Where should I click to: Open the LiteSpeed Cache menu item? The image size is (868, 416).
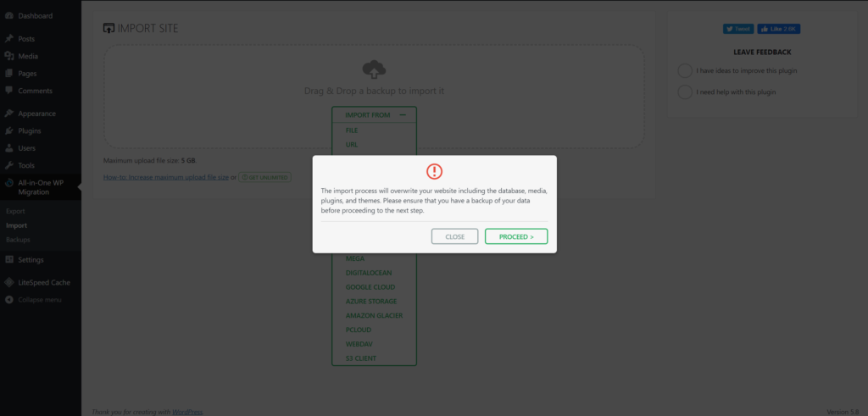[44, 283]
